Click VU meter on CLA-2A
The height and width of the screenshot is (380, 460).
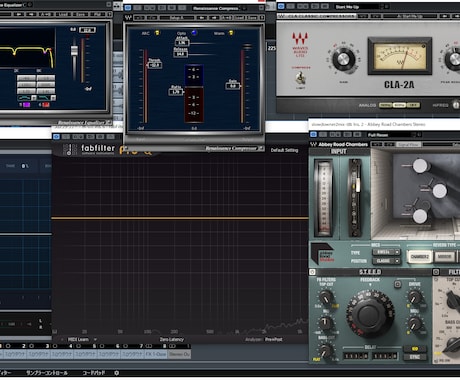(x=400, y=57)
